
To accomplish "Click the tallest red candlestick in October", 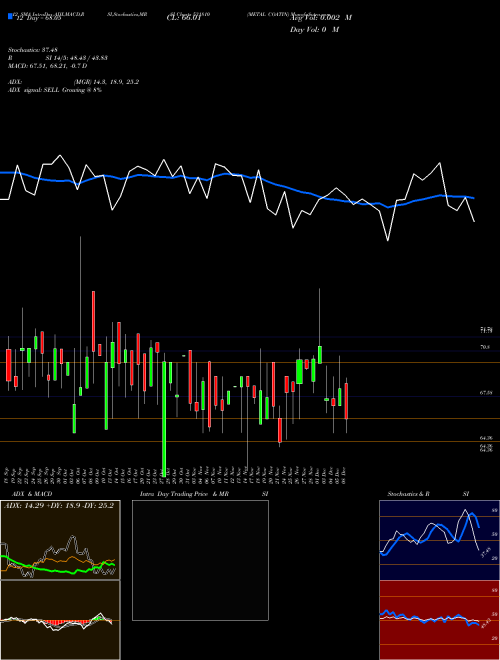I will (93, 321).
